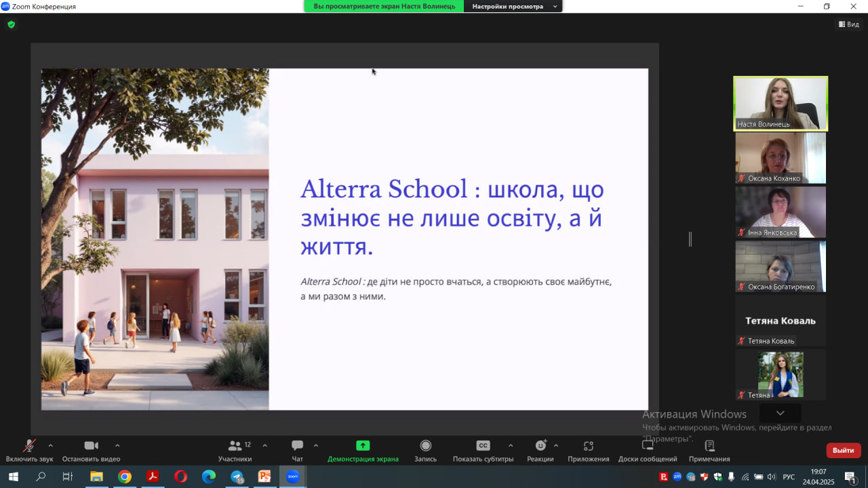Select Оксана Богатиренко video thumbnail
The image size is (868, 488).
781,266
